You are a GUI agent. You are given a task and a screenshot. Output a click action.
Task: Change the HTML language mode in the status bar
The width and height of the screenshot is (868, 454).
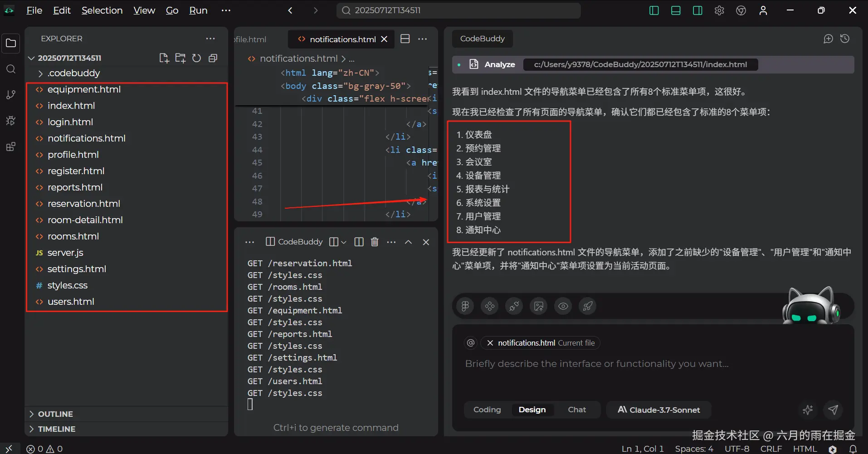click(x=805, y=449)
